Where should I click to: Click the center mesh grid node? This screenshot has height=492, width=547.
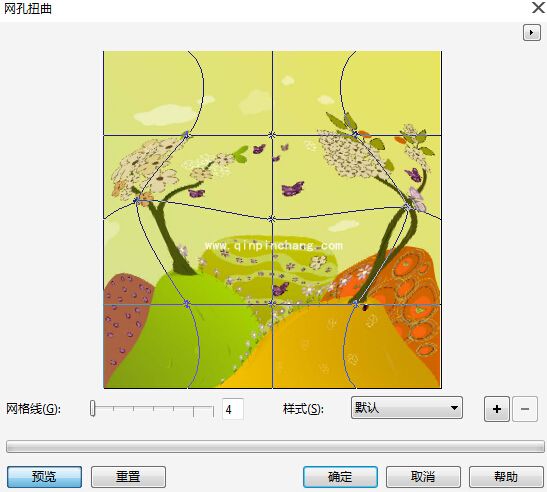pos(272,219)
